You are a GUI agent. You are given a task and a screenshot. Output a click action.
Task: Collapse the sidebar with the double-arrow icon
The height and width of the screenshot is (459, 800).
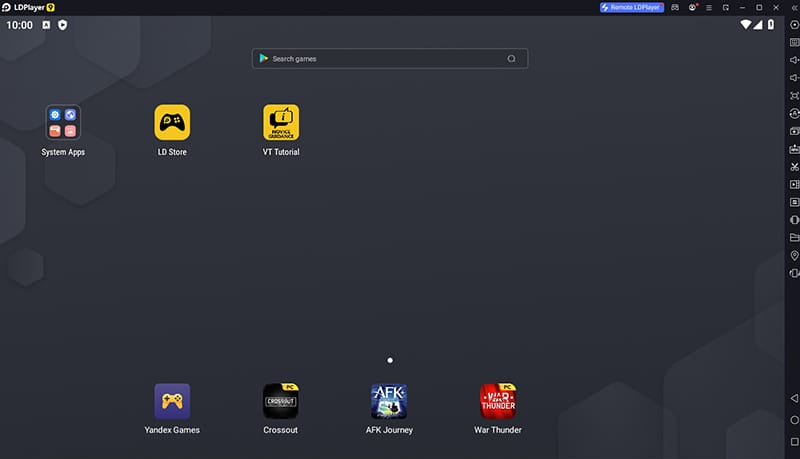tap(794, 8)
